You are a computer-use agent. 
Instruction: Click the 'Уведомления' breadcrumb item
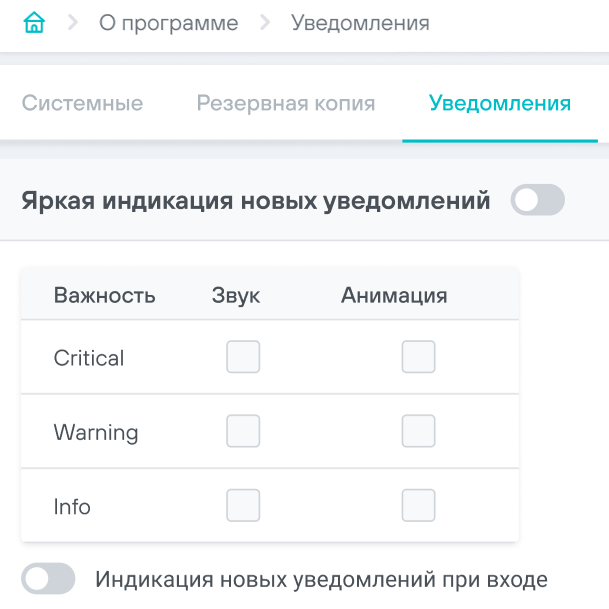(x=360, y=23)
